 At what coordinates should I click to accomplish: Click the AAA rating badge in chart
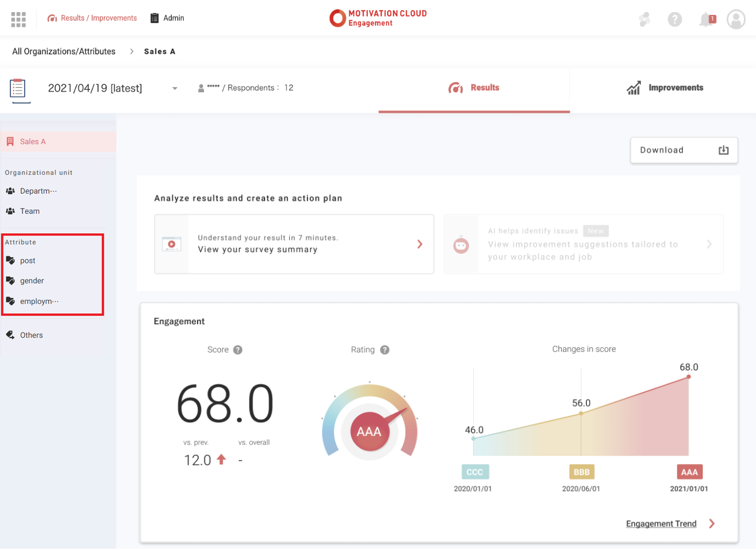point(689,472)
